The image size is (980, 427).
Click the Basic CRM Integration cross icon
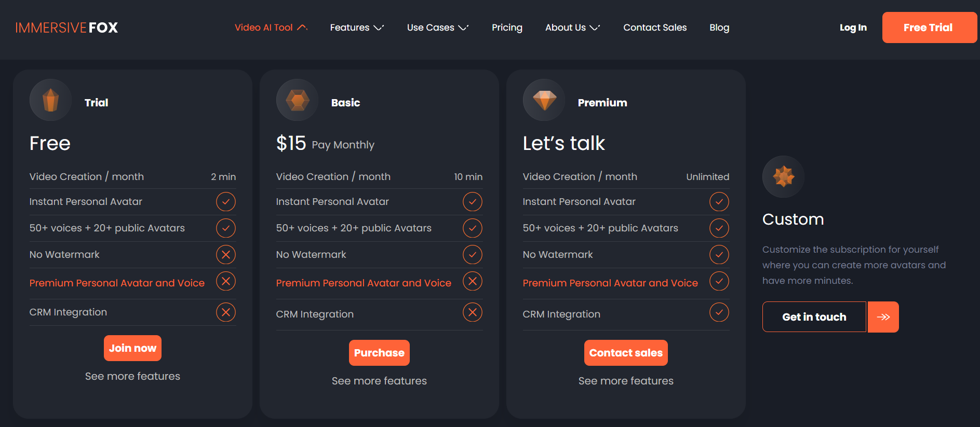click(473, 312)
